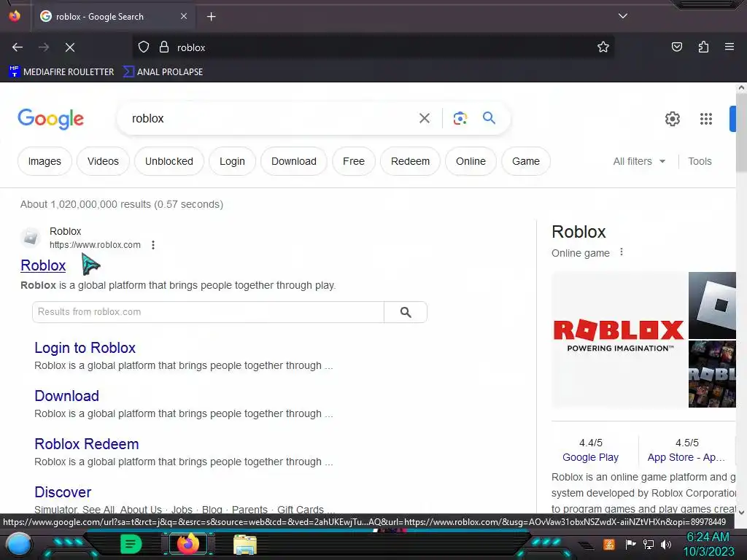Open the Download sitelink

pyautogui.click(x=66, y=396)
